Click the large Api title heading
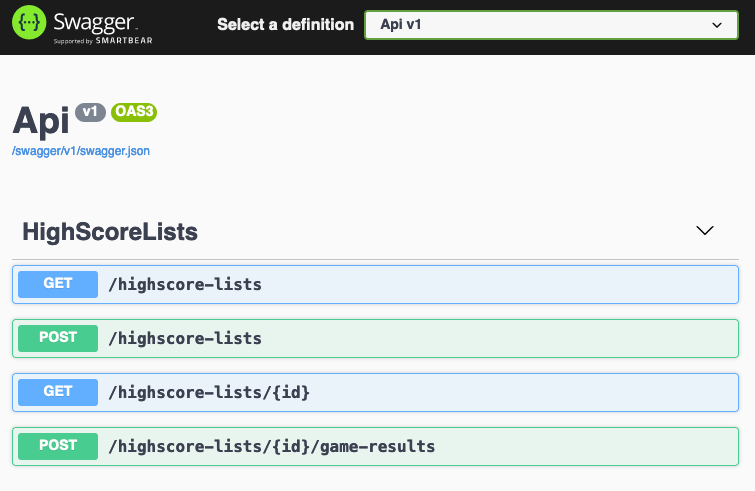 (41, 121)
